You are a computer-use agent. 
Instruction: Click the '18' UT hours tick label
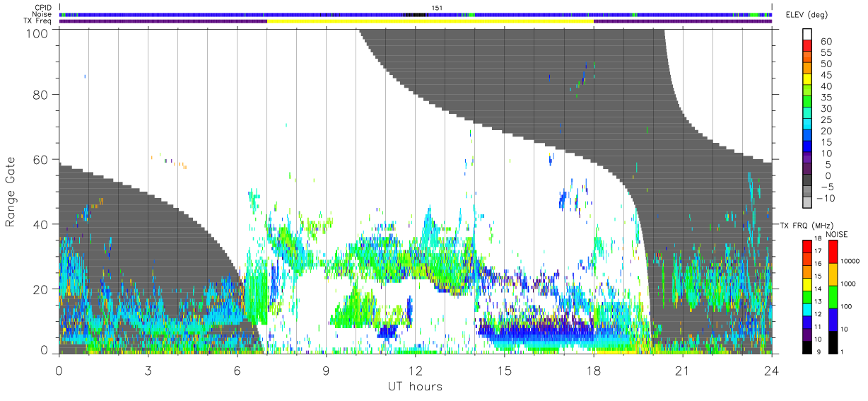pos(594,371)
